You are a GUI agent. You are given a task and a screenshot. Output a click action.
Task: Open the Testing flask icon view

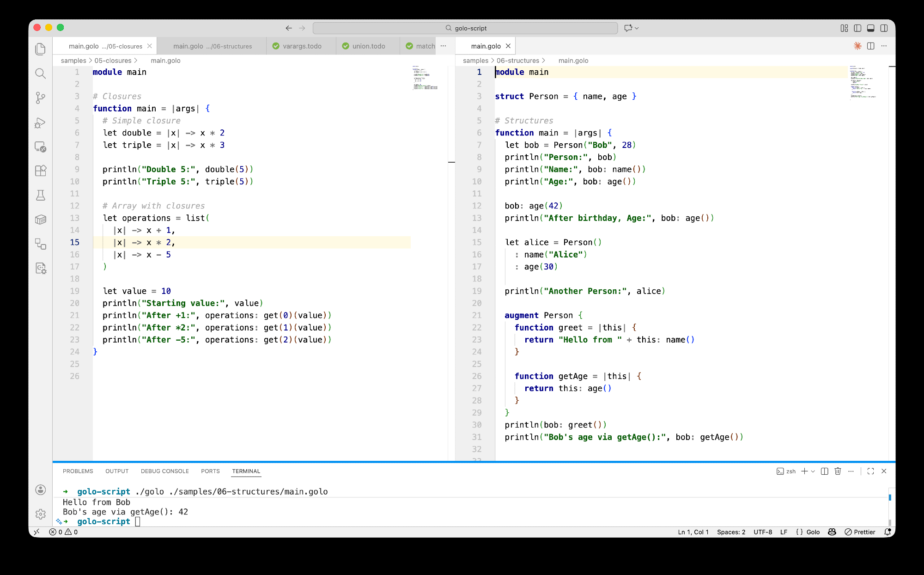click(x=41, y=195)
